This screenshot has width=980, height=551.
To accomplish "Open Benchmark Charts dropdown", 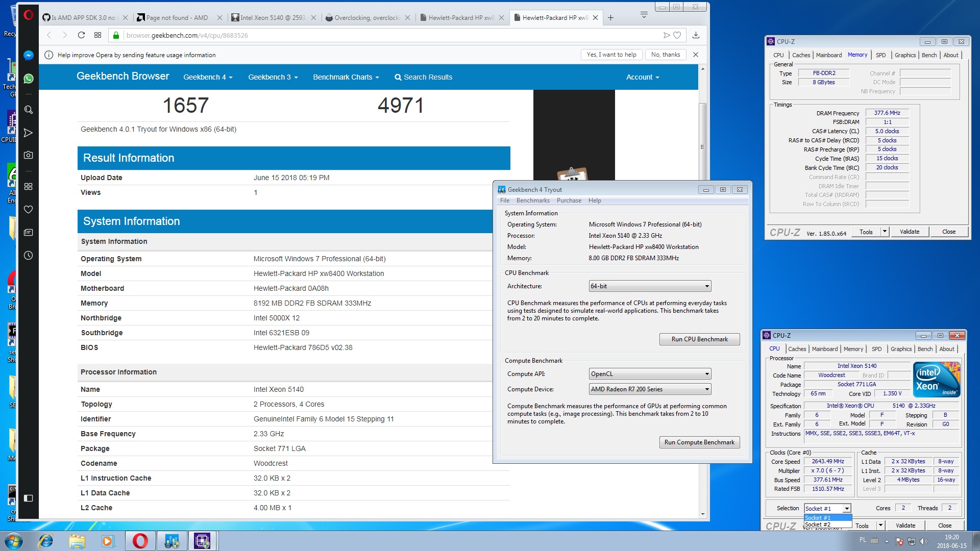I will 346,77.
